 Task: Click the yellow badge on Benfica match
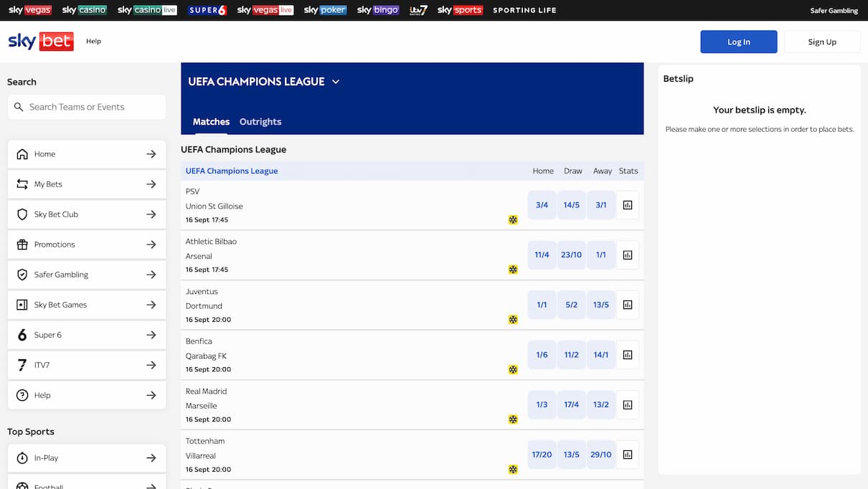tap(513, 369)
